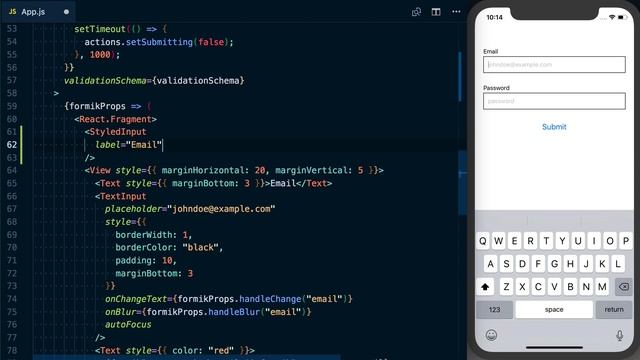The width and height of the screenshot is (640, 360).
Task: Tap the dictation microphone icon
Action: click(x=619, y=335)
